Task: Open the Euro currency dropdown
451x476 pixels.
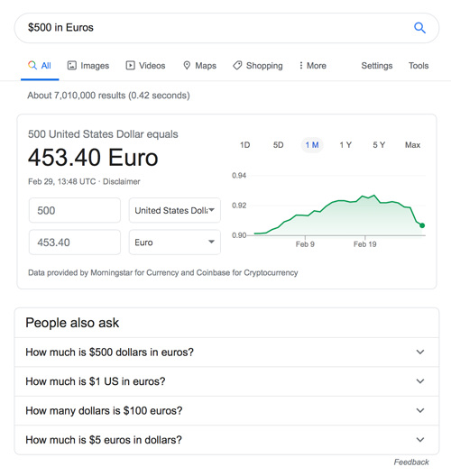Action: [x=175, y=243]
